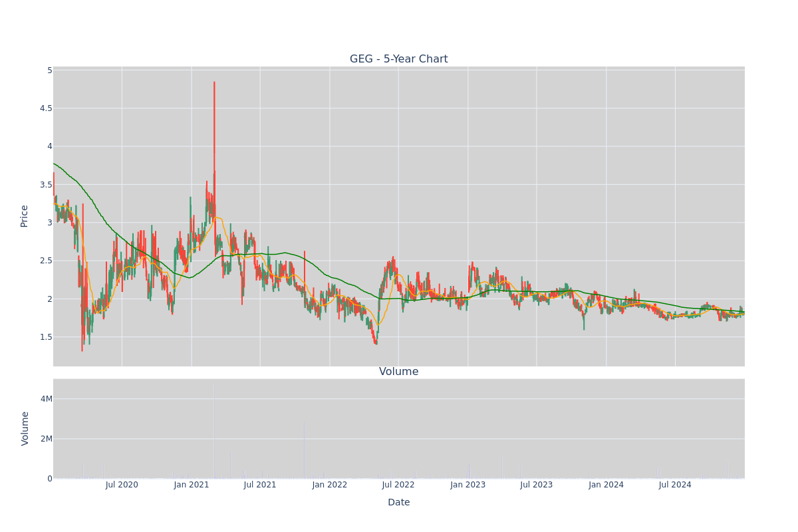Image resolution: width=798 pixels, height=532 pixels.
Task: Click the 'Date' x-axis label
Action: pos(399,503)
